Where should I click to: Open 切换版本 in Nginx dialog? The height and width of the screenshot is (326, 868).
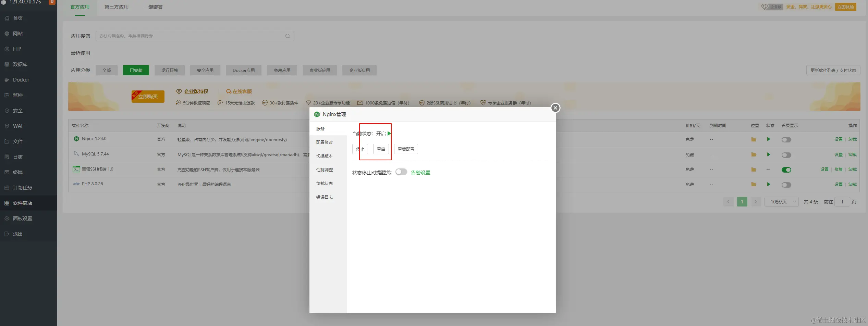(328, 156)
